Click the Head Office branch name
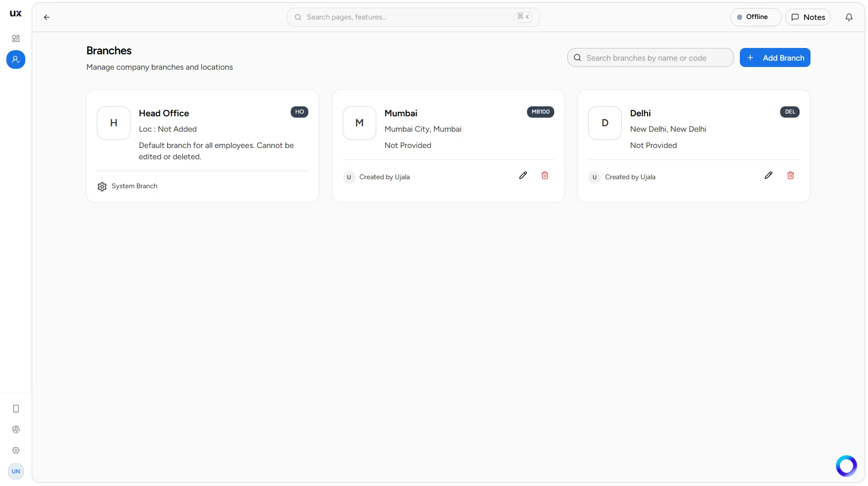Viewport: 868px width, 486px height. click(x=164, y=113)
